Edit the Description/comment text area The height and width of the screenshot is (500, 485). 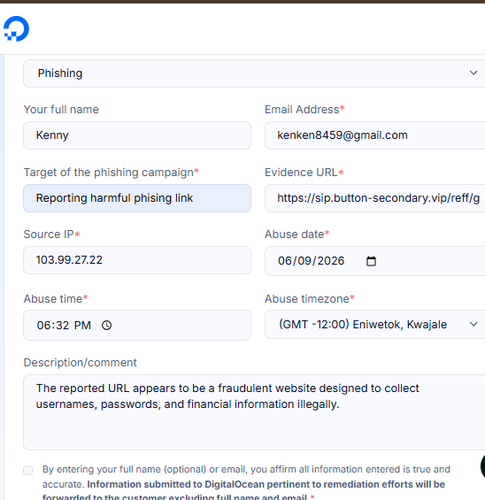click(x=254, y=412)
